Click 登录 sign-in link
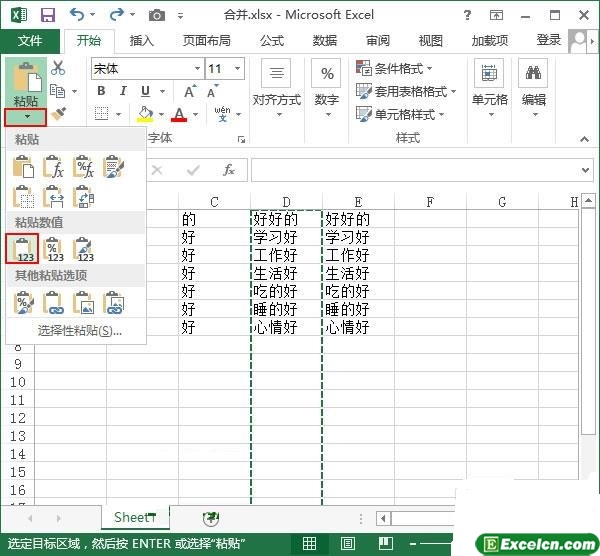600x556 pixels. 549,40
